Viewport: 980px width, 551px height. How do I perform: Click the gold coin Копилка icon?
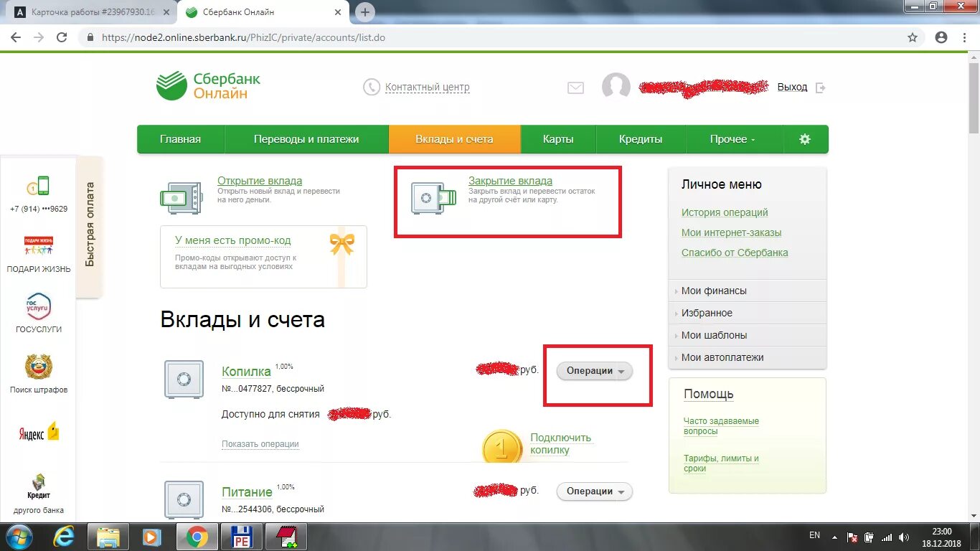pyautogui.click(x=501, y=447)
